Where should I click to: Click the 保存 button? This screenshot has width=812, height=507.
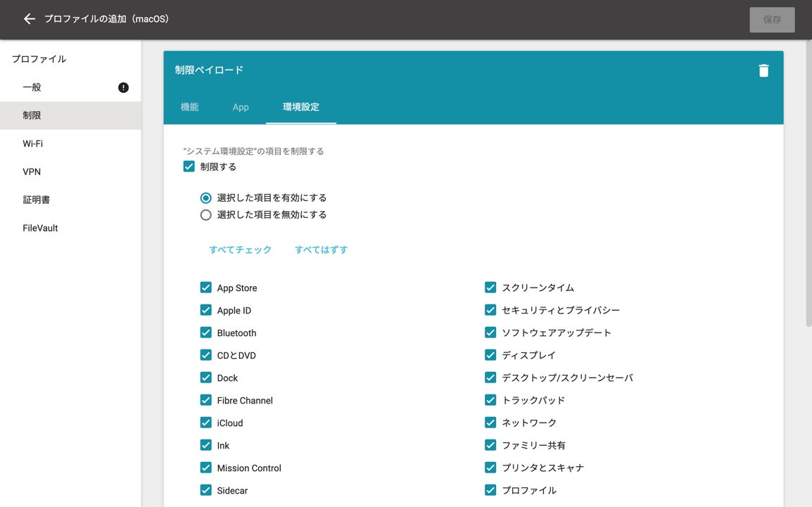point(772,20)
